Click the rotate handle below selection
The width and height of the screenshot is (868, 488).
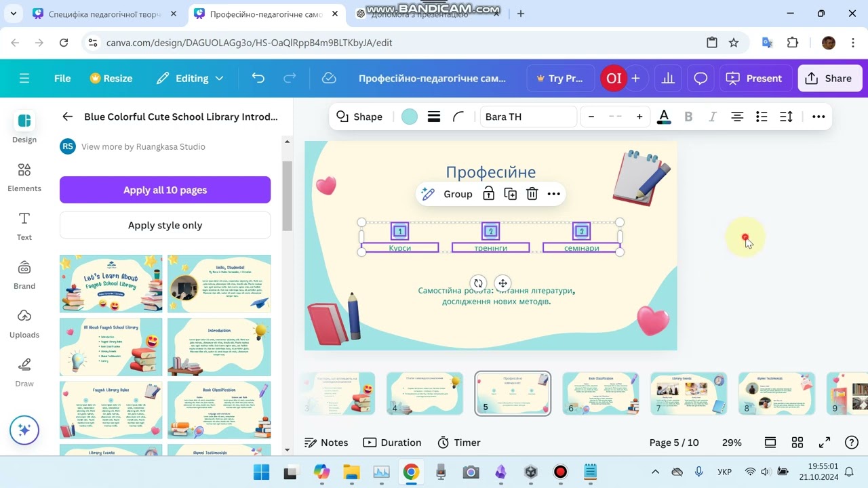pyautogui.click(x=478, y=283)
